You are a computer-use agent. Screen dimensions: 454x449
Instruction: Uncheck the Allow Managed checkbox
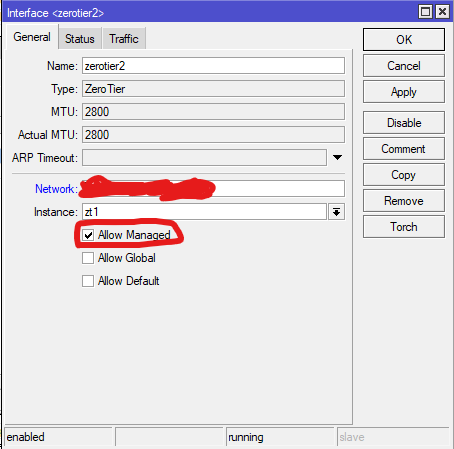tap(88, 235)
